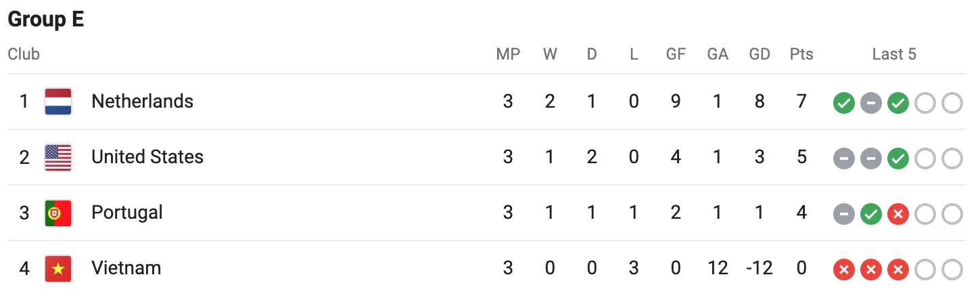Click the Netherlands flag icon
The width and height of the screenshot is (980, 298).
tap(58, 102)
